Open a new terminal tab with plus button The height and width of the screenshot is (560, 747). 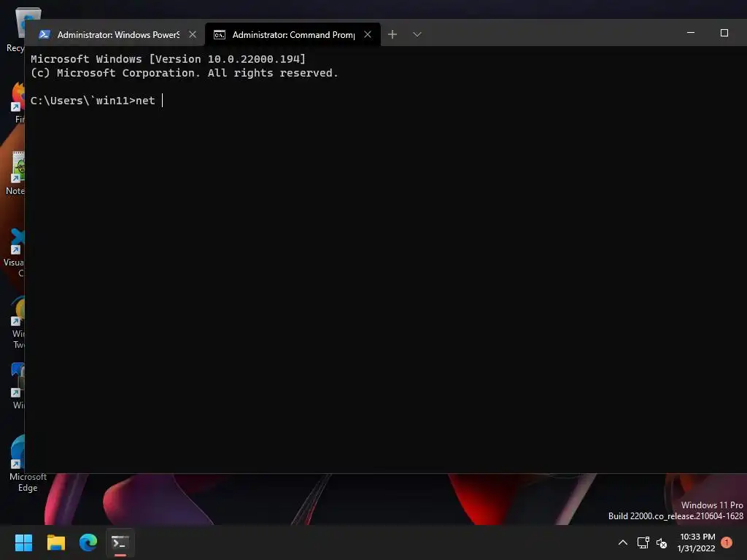point(392,34)
